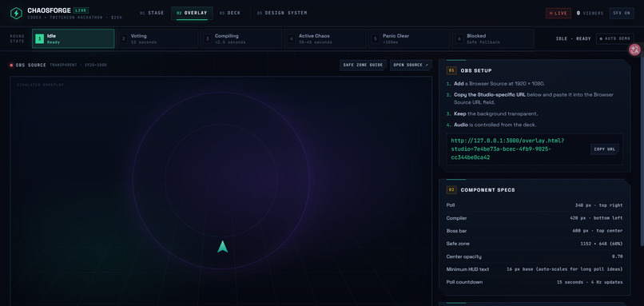Select the 02 Overlay tab

coord(192,13)
